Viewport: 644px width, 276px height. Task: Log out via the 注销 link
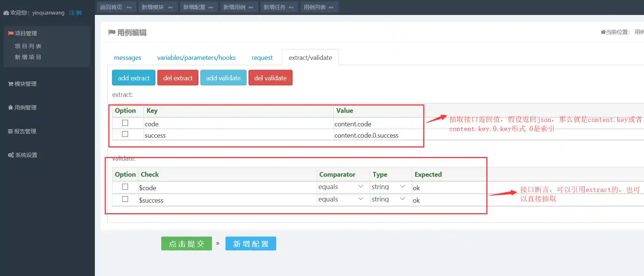(76, 13)
